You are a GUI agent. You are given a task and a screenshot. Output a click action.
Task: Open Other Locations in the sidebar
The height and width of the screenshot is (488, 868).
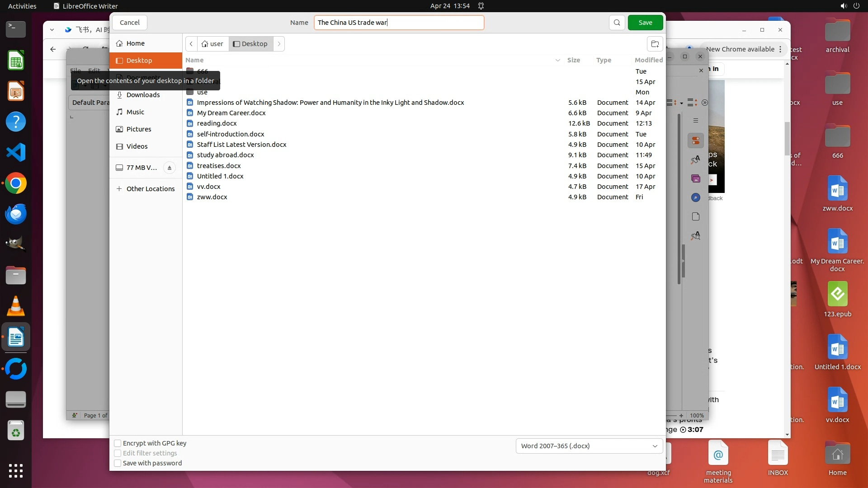[150, 189]
